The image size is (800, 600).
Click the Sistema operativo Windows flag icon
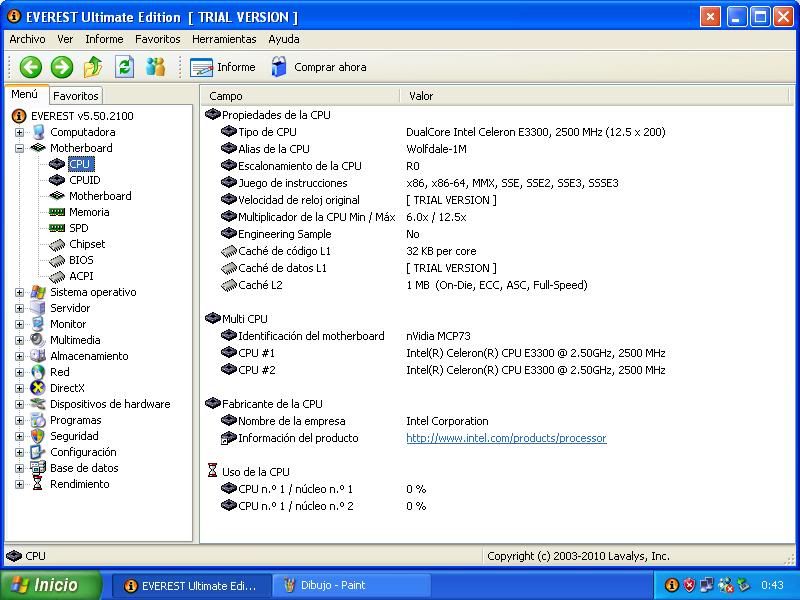click(38, 292)
